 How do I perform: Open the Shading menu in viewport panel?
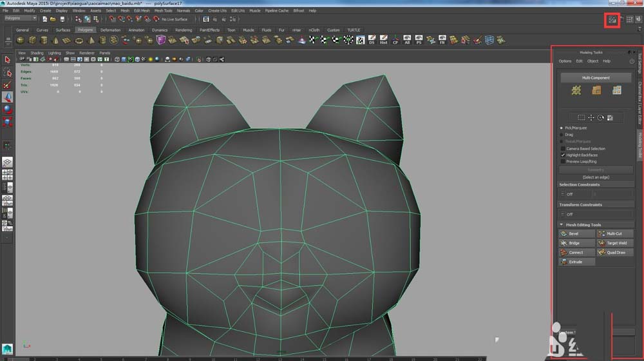37,53
